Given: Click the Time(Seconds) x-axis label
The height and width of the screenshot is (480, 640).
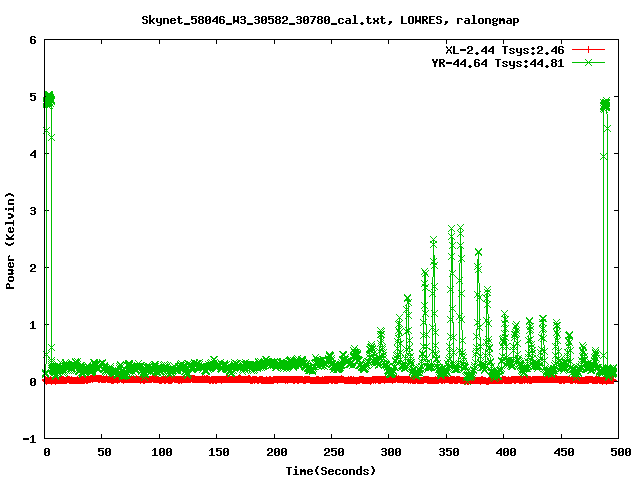Looking at the screenshot, I should pos(330,471).
